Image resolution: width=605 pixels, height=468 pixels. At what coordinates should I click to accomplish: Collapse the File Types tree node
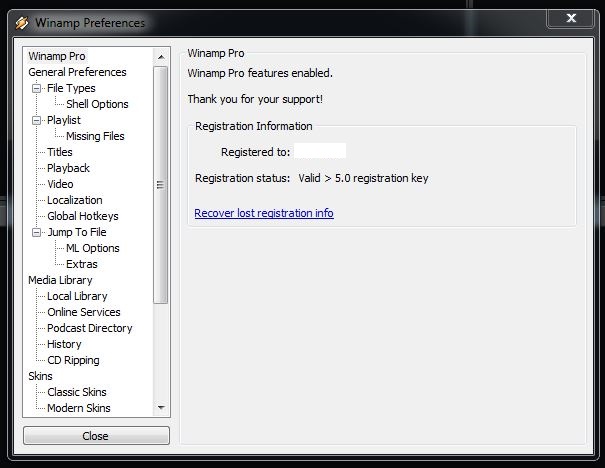click(36, 89)
